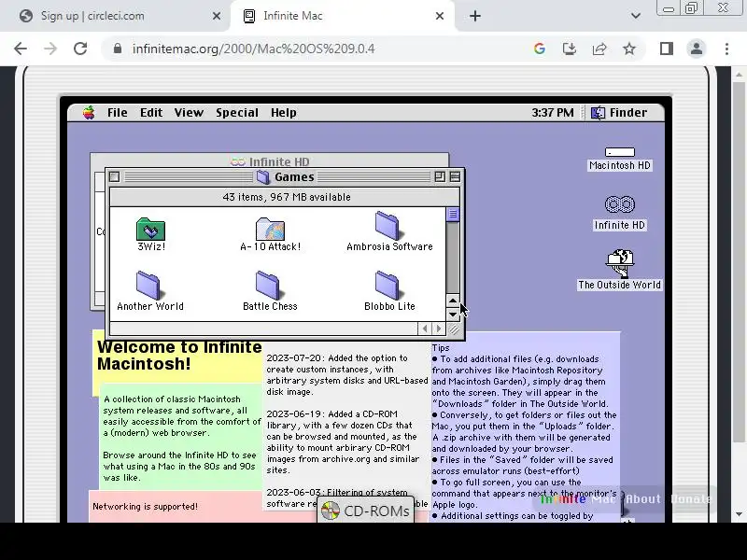Screen dimensions: 747x560
Task: Click the page vertical scrollbar
Action: click(x=739, y=262)
